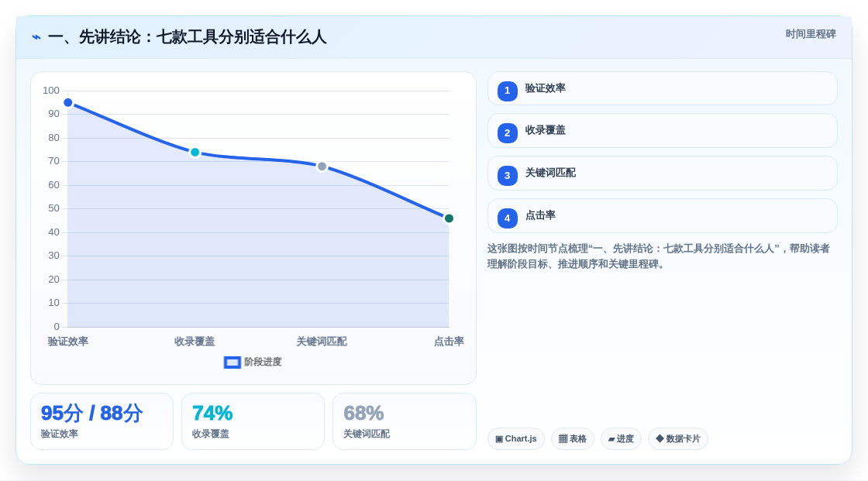Viewport: 868px width, 481px height.
Task: Click the number 1 badge for 验证效率
Action: [x=507, y=91]
